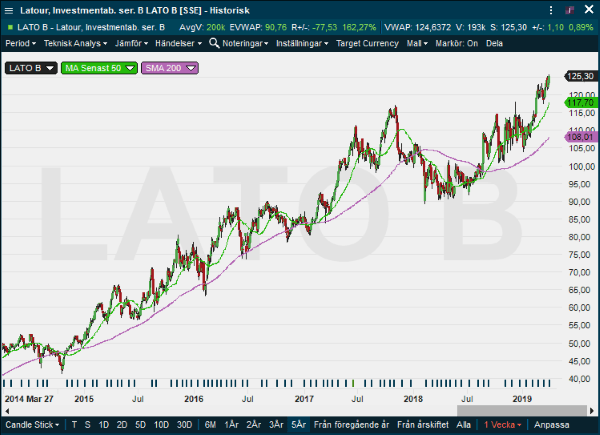The width and height of the screenshot is (600, 435).
Task: Open the Händelser dropdown
Action: (x=178, y=43)
